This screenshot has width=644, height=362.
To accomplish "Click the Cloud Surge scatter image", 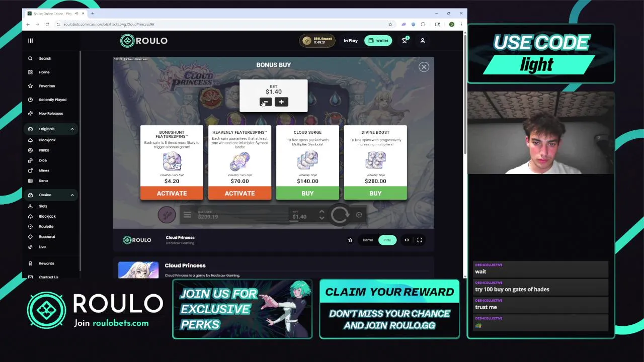I will 307,160.
